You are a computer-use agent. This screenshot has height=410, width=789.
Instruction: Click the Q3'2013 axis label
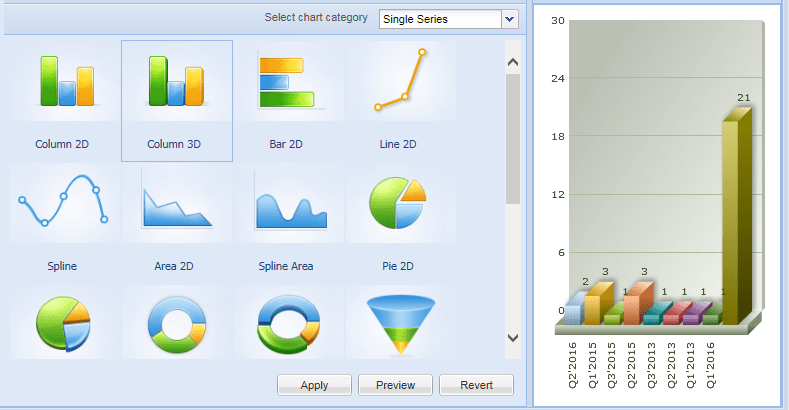pos(652,365)
